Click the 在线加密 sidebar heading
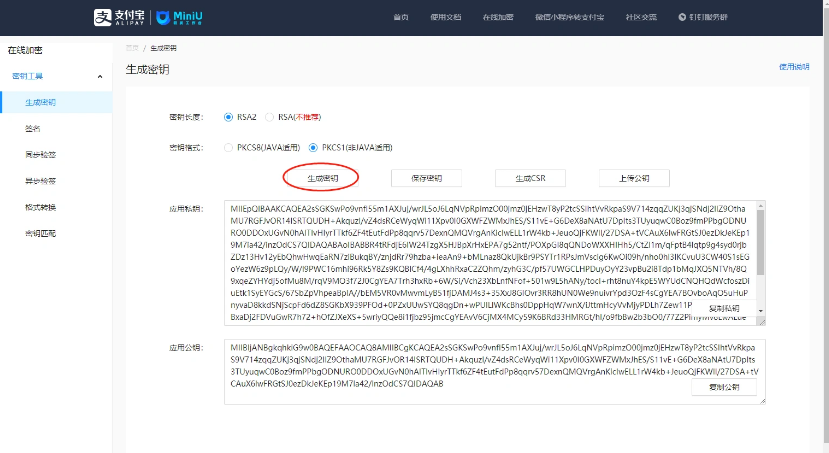Viewport: 829px width, 453px height. point(25,50)
